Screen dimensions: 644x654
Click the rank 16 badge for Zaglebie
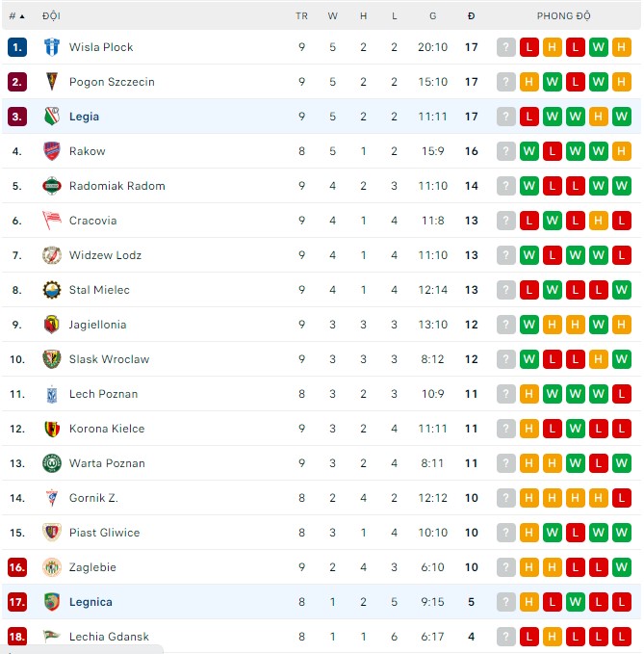(x=17, y=567)
